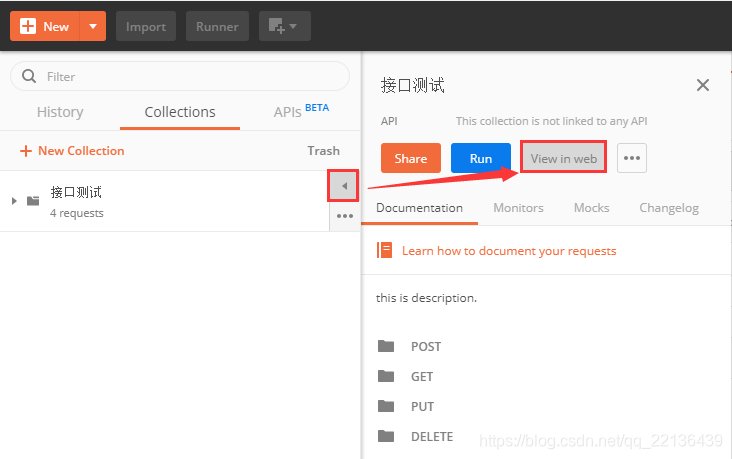Click the documentation book icon

[385, 250]
